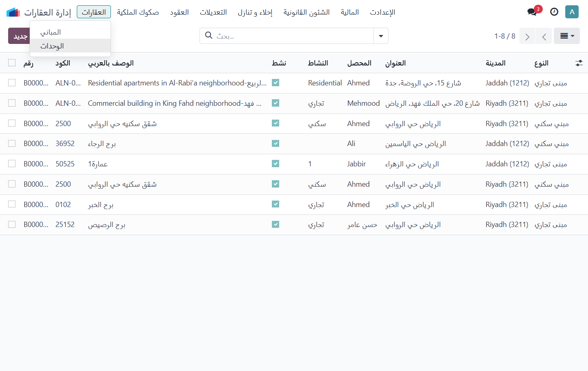Screen dimensions: 588x371
Task: Open the user avatar A menu
Action: [x=572, y=12]
